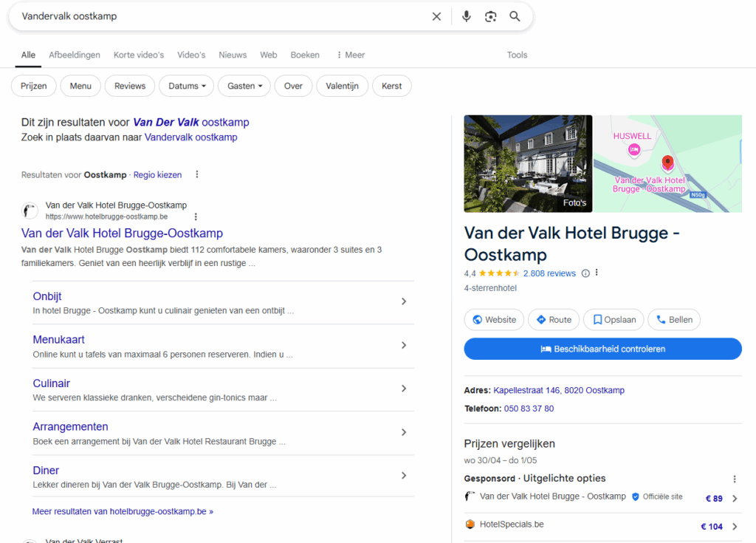The image size is (756, 543).
Task: Open three-dot menu beside the reviews info icon
Action: tap(597, 273)
